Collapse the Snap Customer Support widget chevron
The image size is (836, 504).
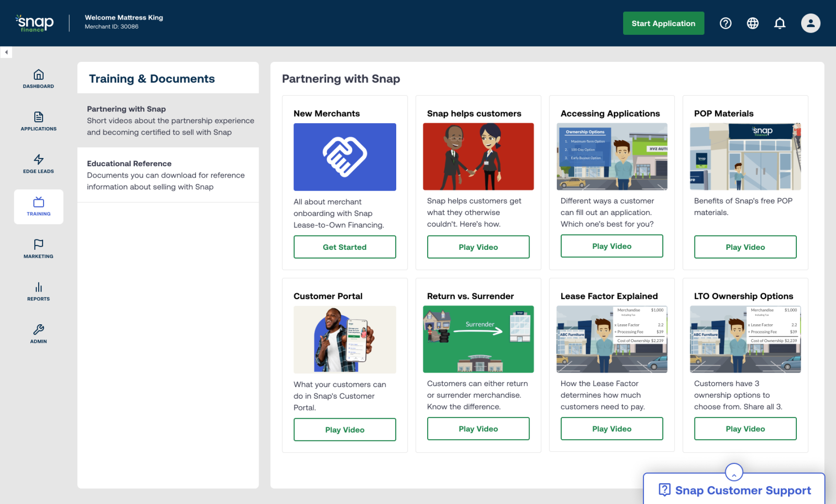[734, 472]
